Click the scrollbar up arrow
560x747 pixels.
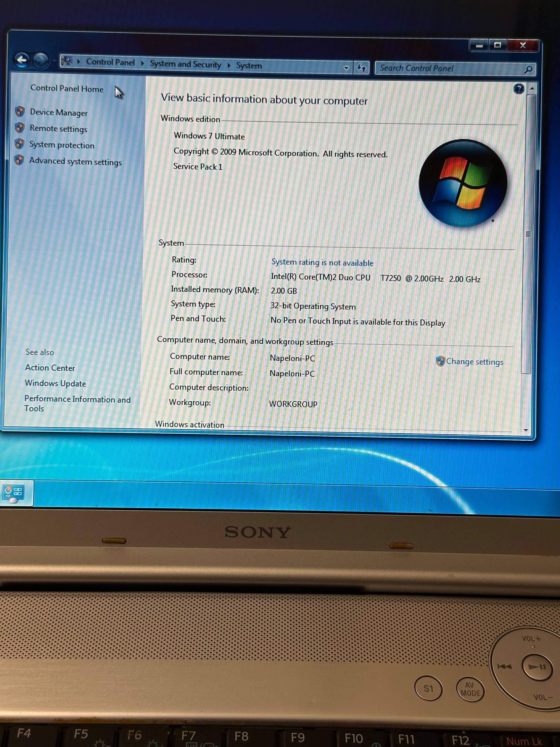(x=532, y=88)
